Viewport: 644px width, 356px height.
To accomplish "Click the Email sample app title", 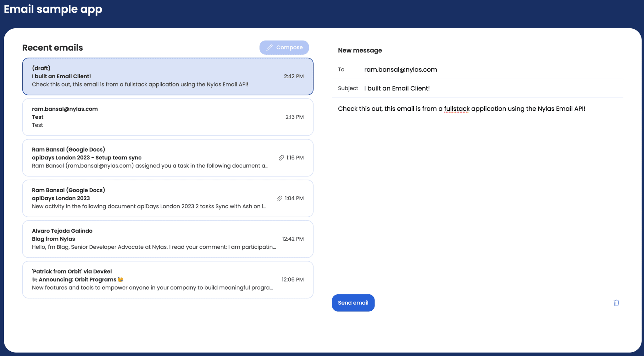I will 53,9.
